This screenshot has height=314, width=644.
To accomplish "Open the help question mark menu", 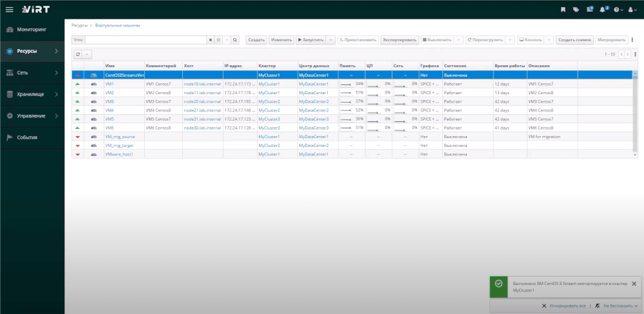I will tap(618, 10).
